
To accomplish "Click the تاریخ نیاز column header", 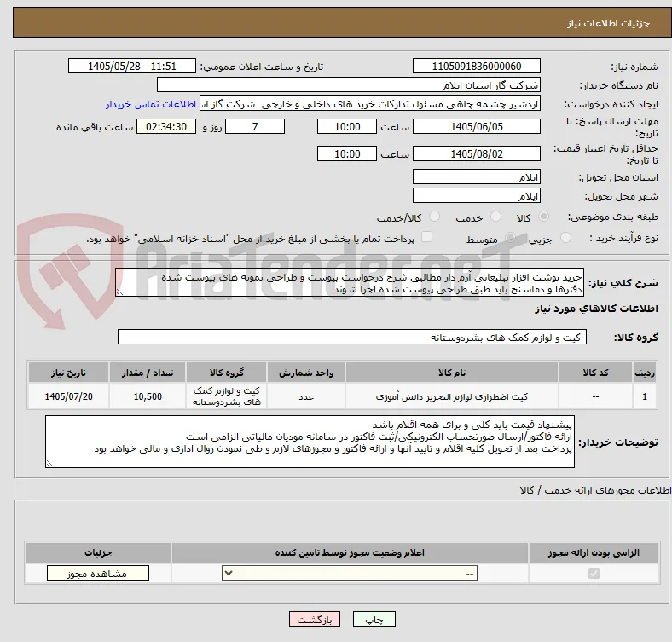I will pyautogui.click(x=68, y=373).
